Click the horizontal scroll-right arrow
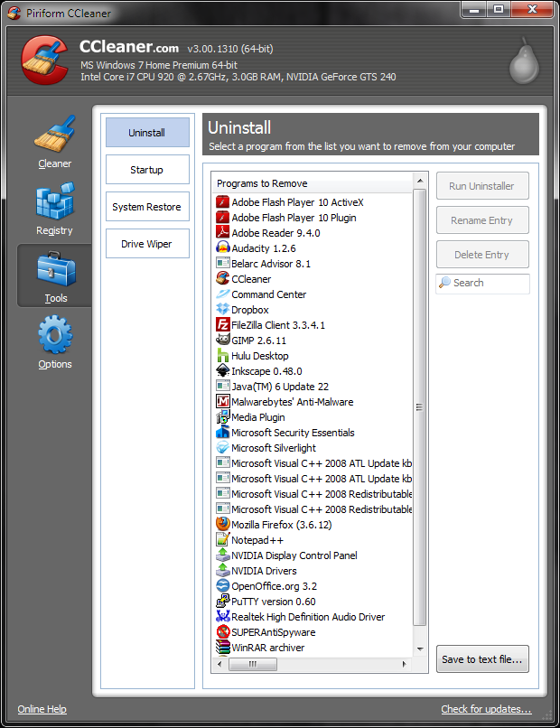The width and height of the screenshot is (560, 728). tap(404, 664)
